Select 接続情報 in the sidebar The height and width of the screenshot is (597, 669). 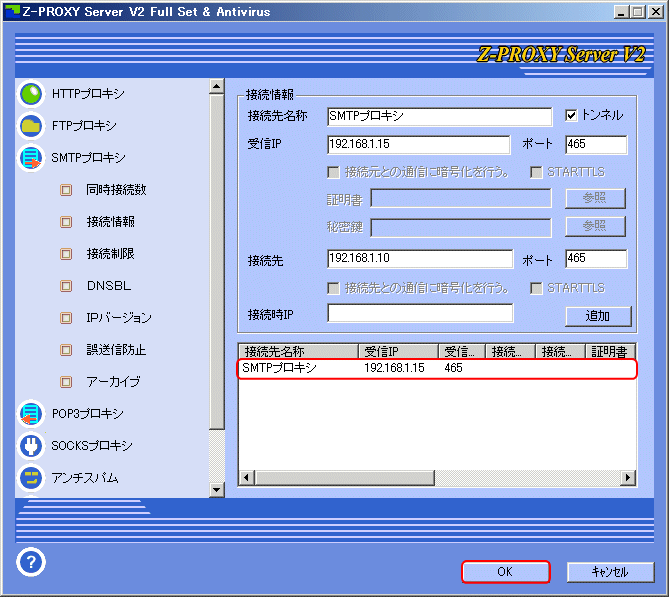[x=111, y=221]
